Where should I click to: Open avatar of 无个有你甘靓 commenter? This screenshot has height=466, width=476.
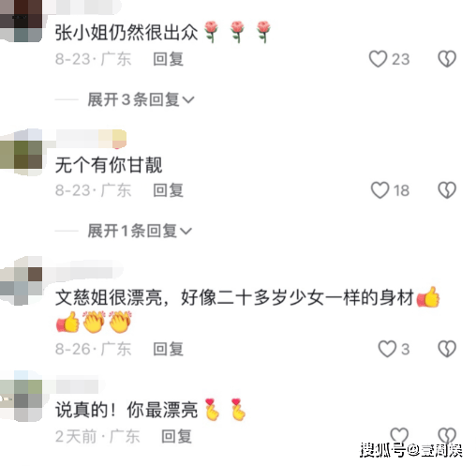[21, 152]
